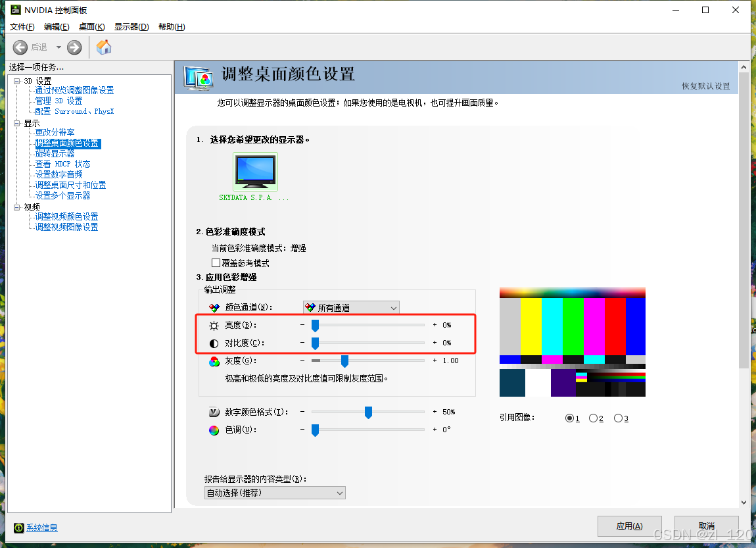This screenshot has width=756, height=548.
Task: Open 更改分辨率 in the tree
Action: pos(55,133)
